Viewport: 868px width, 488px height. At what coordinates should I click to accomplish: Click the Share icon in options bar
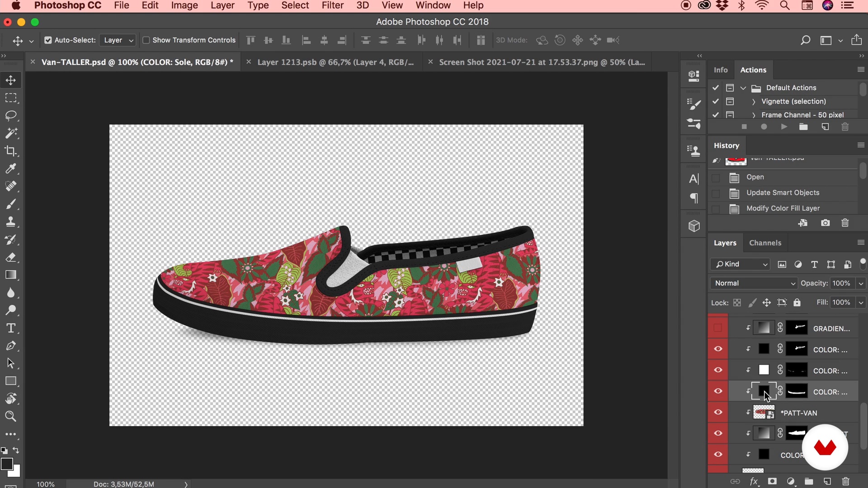click(856, 40)
